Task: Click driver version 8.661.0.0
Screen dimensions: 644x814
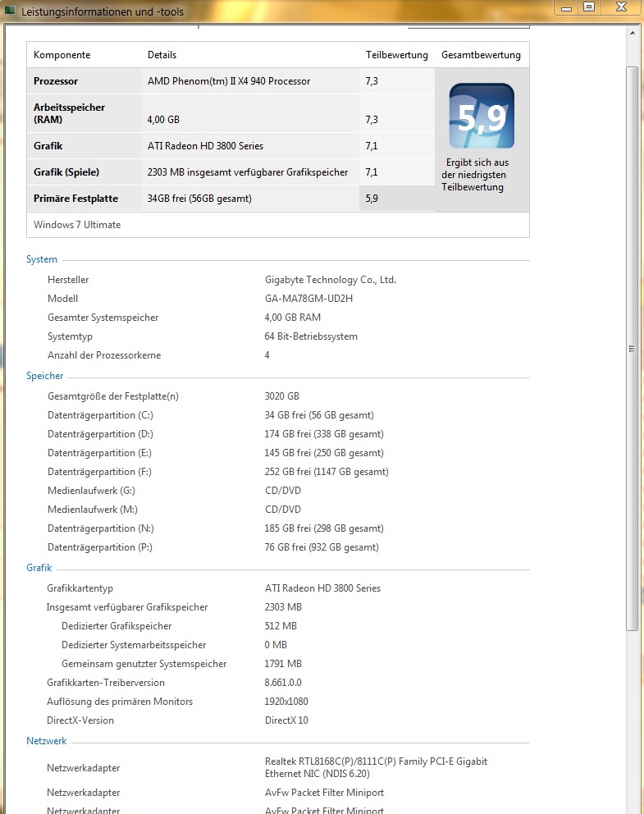Action: coord(283,683)
